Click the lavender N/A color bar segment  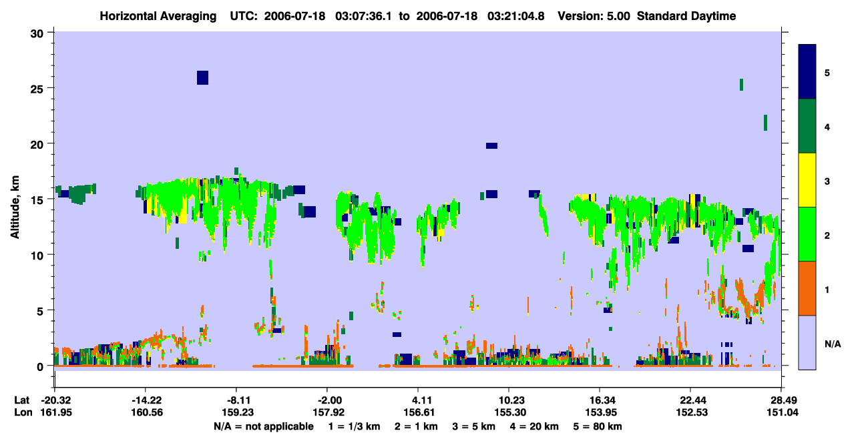(807, 342)
